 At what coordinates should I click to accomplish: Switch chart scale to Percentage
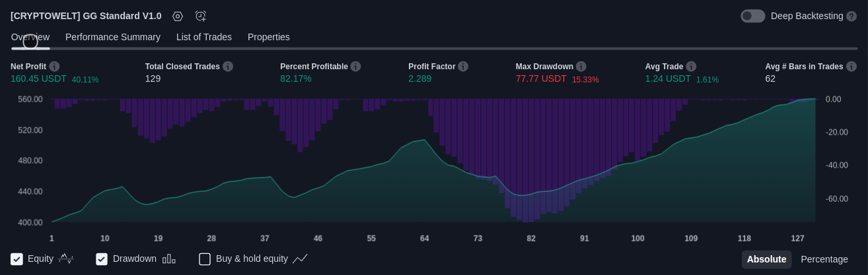coord(824,259)
